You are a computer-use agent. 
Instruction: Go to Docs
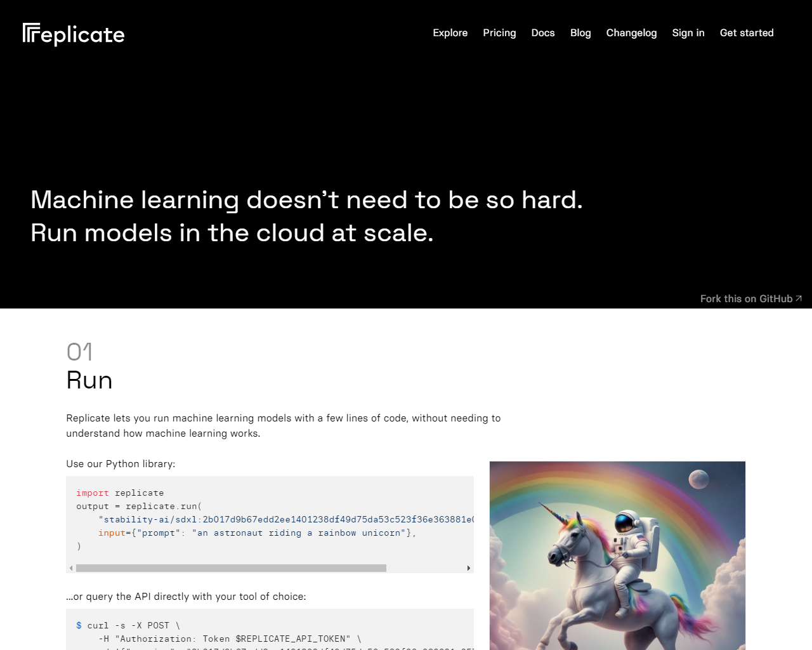click(543, 33)
